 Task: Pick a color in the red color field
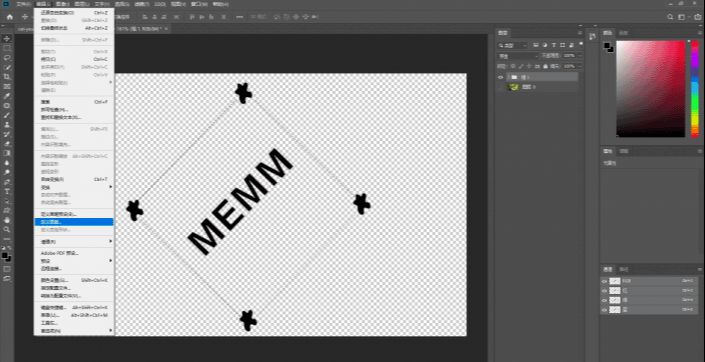point(651,89)
